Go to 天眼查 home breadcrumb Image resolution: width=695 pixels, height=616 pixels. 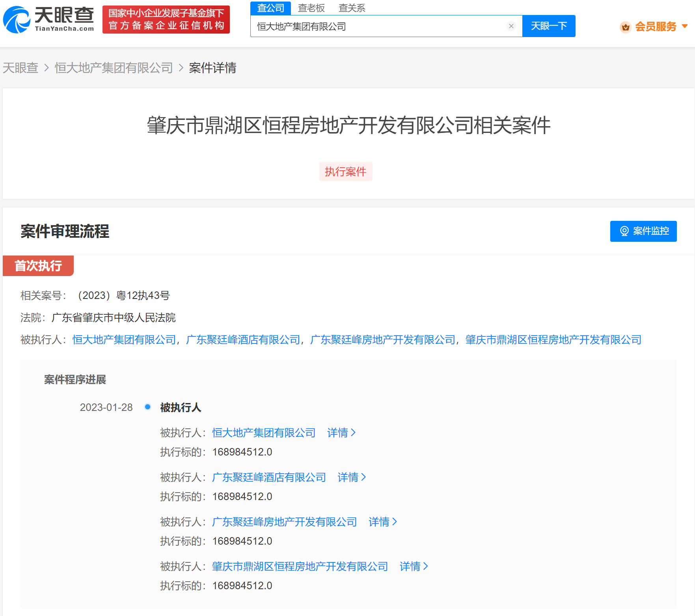pos(20,68)
